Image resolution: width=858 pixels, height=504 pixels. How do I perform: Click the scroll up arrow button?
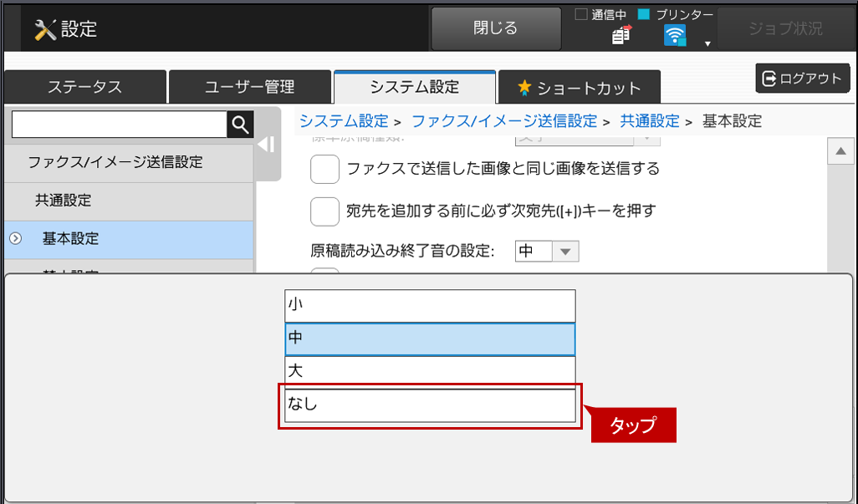coord(841,151)
